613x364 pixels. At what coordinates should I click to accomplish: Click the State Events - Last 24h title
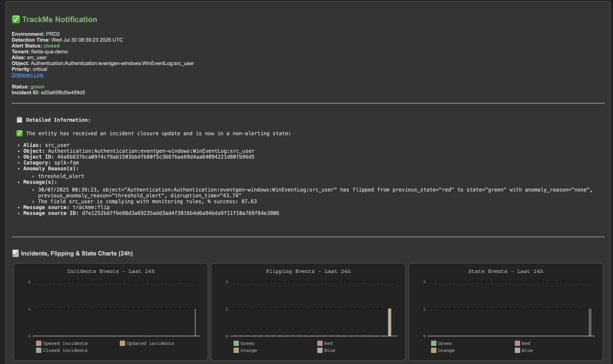(505, 271)
